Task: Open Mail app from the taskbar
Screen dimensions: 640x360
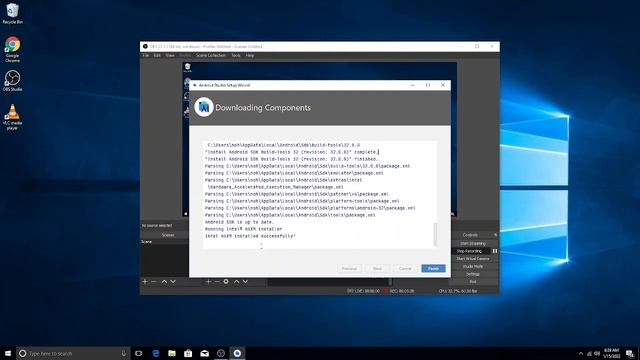Action: coord(204,353)
